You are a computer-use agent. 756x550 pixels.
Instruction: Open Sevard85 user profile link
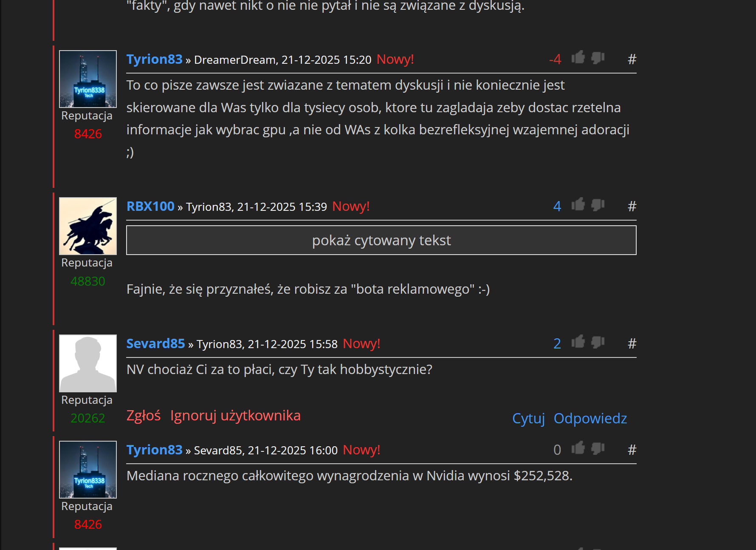[155, 343]
